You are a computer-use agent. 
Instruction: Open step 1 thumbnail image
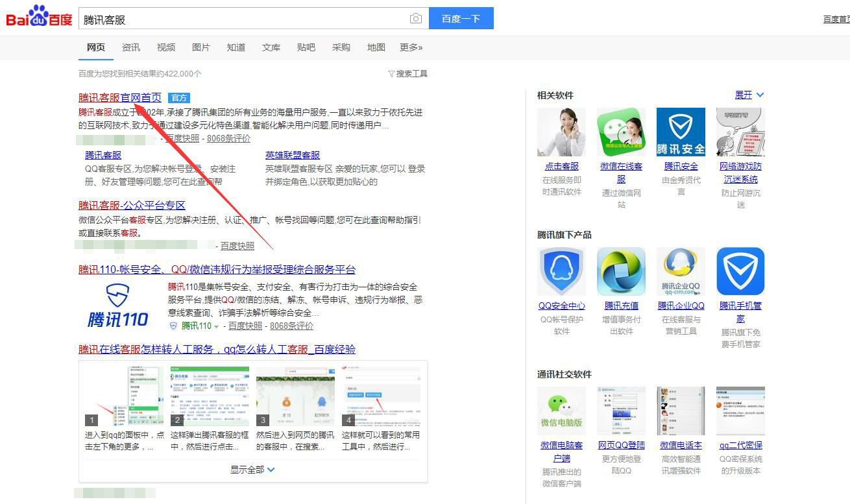[x=125, y=396]
